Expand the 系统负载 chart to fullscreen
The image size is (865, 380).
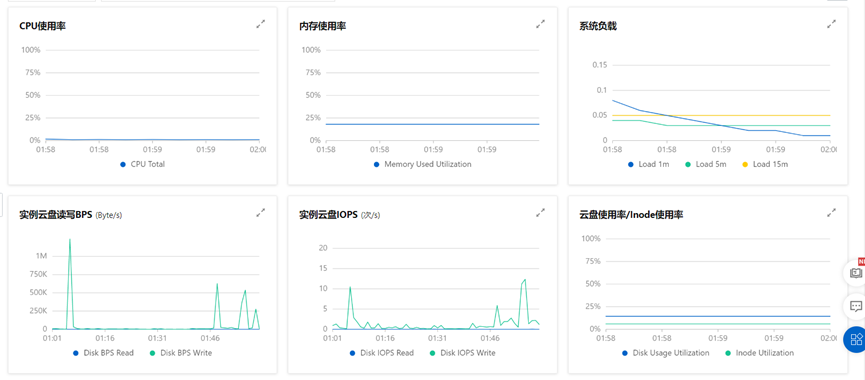coord(831,24)
